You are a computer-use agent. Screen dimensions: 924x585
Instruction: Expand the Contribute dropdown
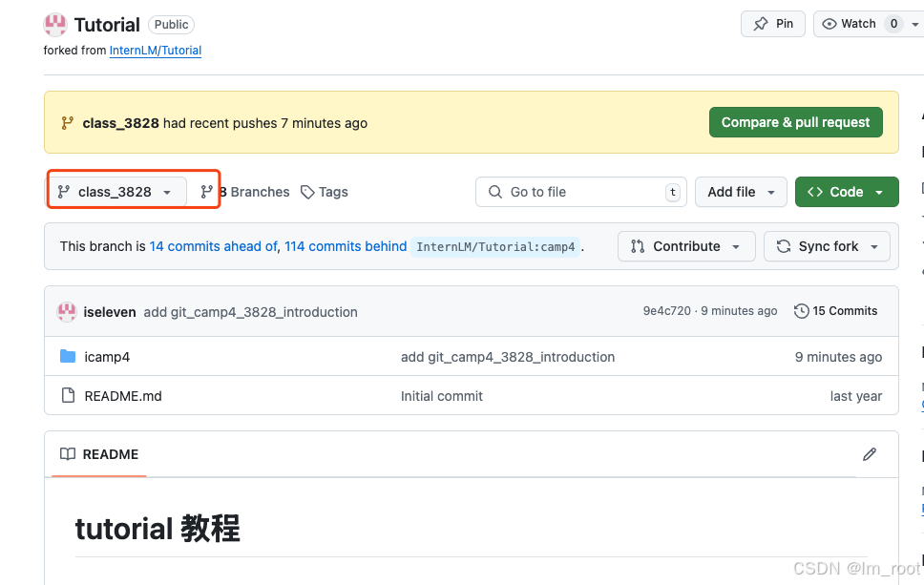coord(686,246)
